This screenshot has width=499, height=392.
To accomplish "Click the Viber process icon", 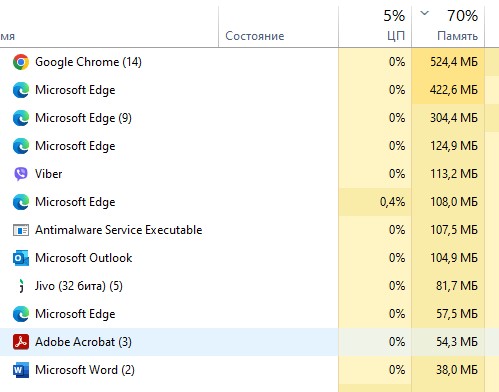I will 21,174.
